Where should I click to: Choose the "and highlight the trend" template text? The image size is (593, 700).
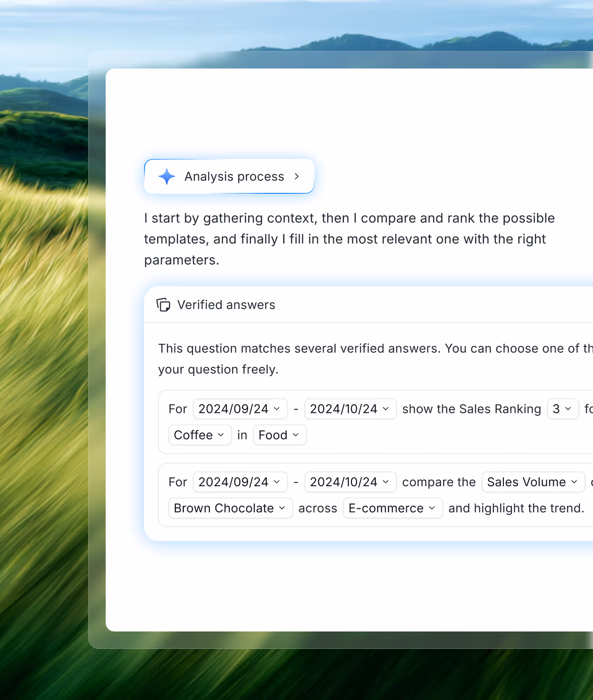coord(516,508)
